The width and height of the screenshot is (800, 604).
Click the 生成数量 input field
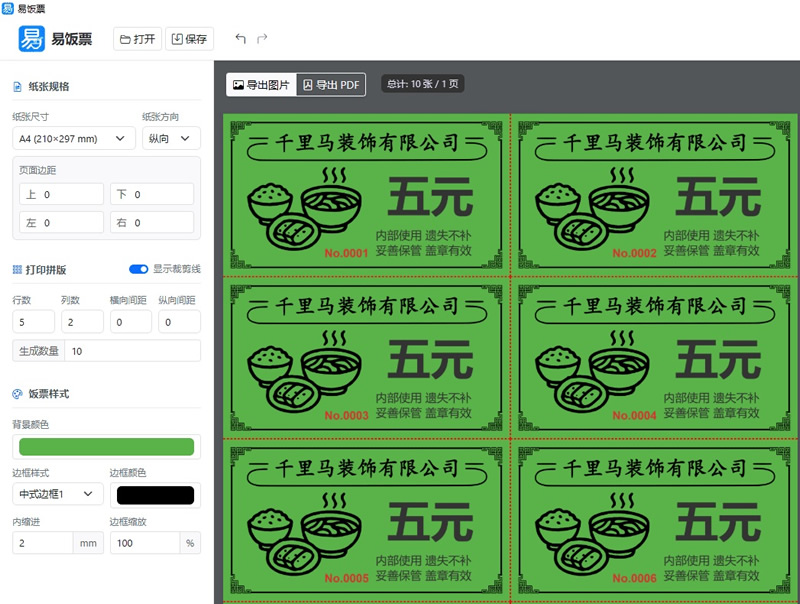(132, 351)
